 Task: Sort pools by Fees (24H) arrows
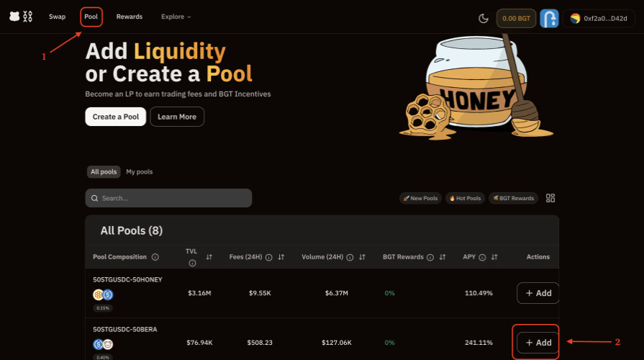pos(281,257)
